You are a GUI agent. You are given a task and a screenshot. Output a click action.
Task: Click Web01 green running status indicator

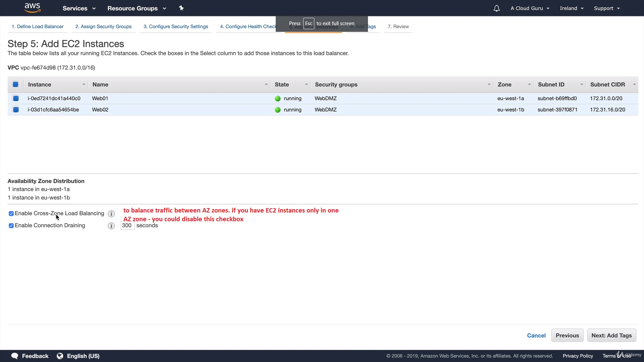click(278, 99)
